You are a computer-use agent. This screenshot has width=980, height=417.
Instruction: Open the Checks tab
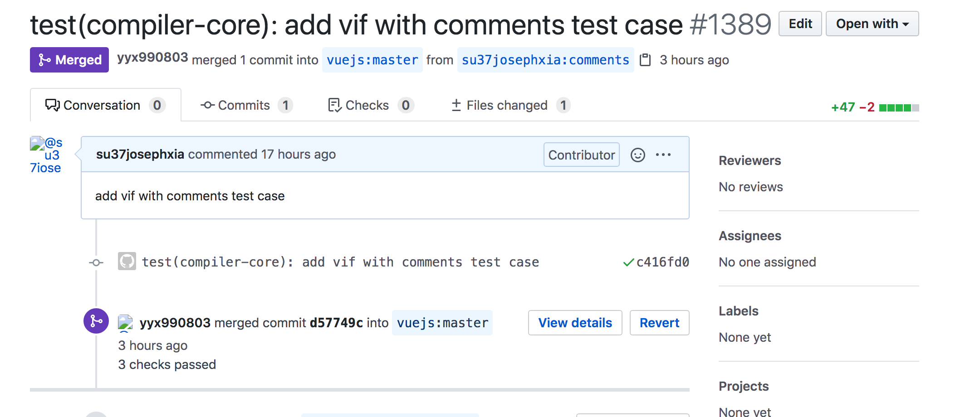pyautogui.click(x=371, y=105)
